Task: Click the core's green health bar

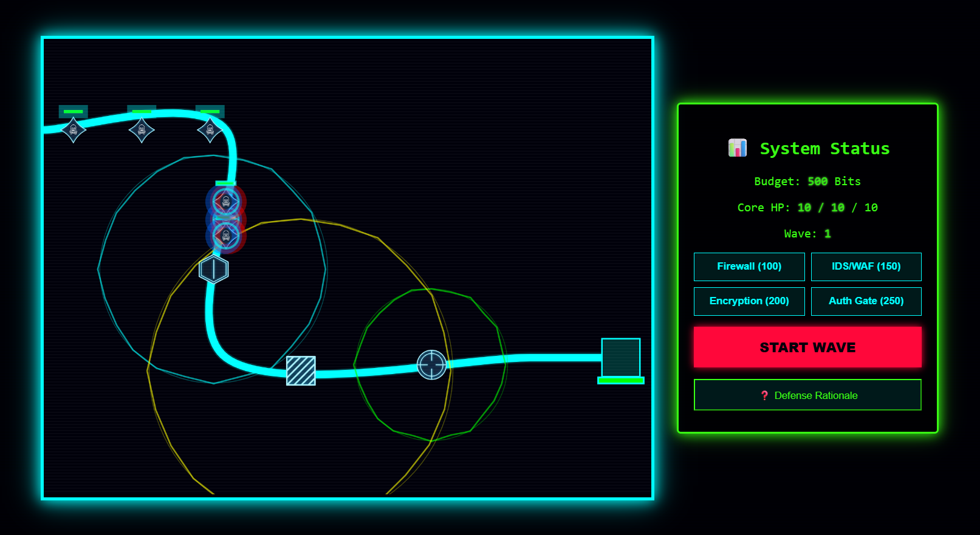Action: (621, 380)
